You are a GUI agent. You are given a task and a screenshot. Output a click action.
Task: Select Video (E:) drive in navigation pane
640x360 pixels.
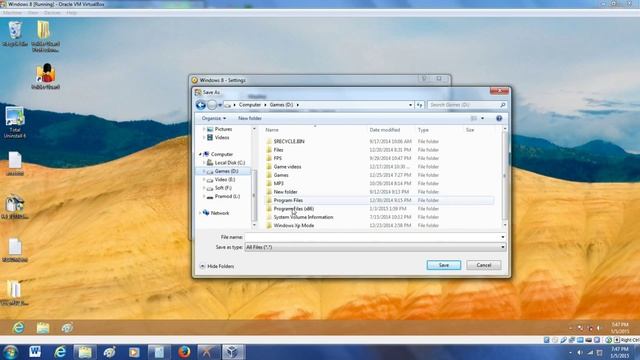point(224,180)
